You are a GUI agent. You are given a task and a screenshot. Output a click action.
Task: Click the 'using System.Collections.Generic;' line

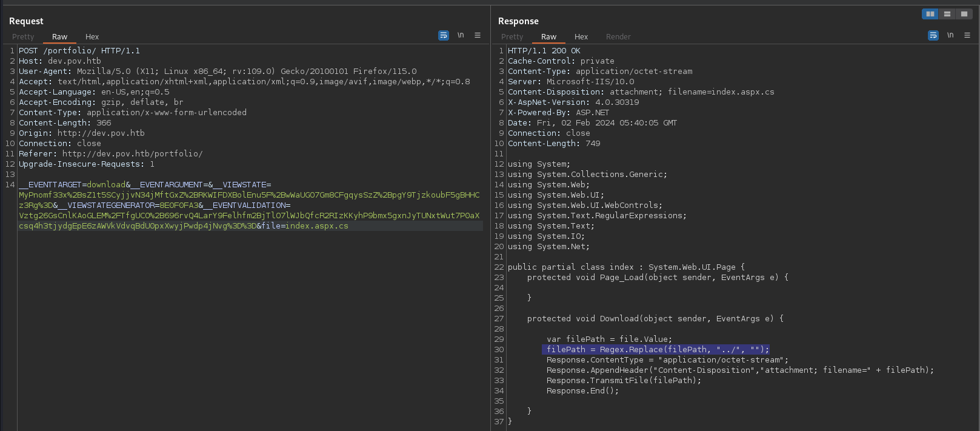(x=588, y=175)
